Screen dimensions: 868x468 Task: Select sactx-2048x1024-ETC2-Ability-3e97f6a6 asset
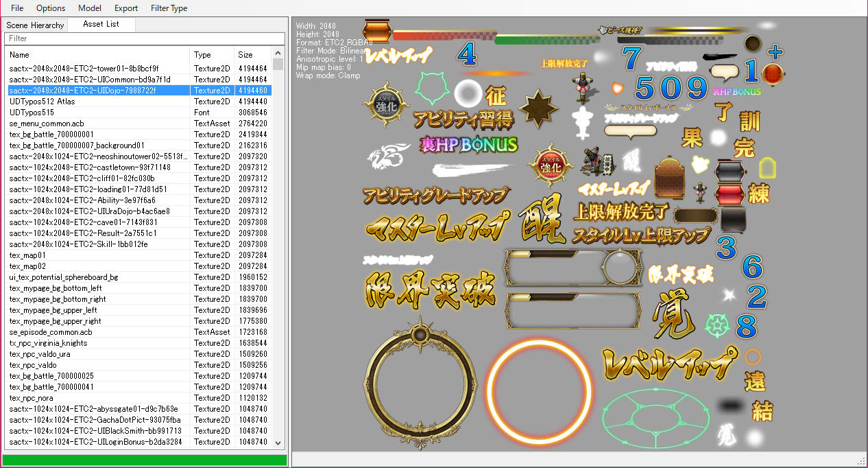click(x=139, y=200)
